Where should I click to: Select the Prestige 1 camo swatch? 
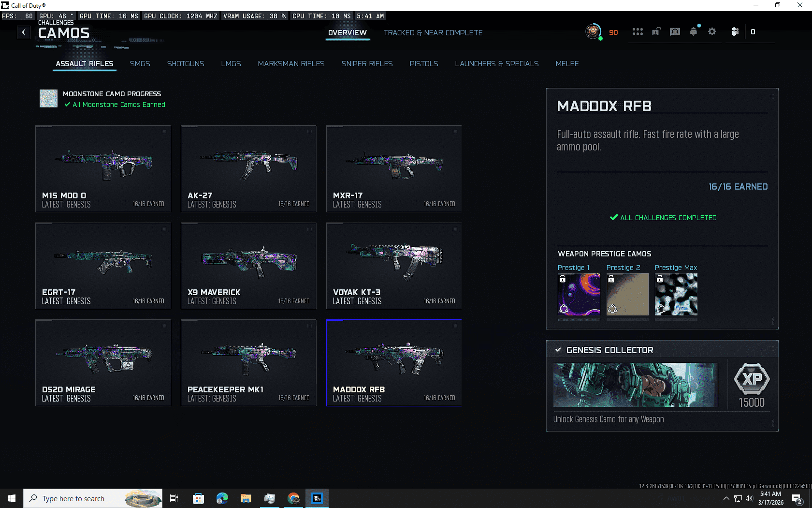coord(579,295)
